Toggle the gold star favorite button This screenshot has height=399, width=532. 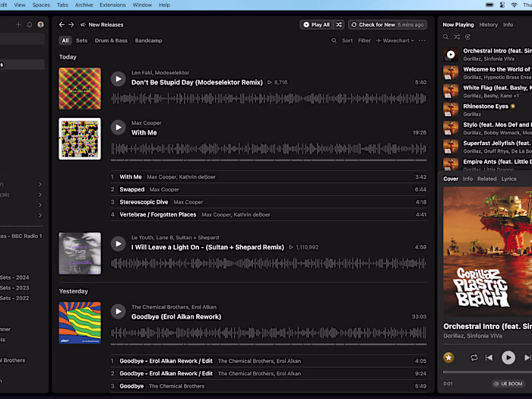pos(448,357)
